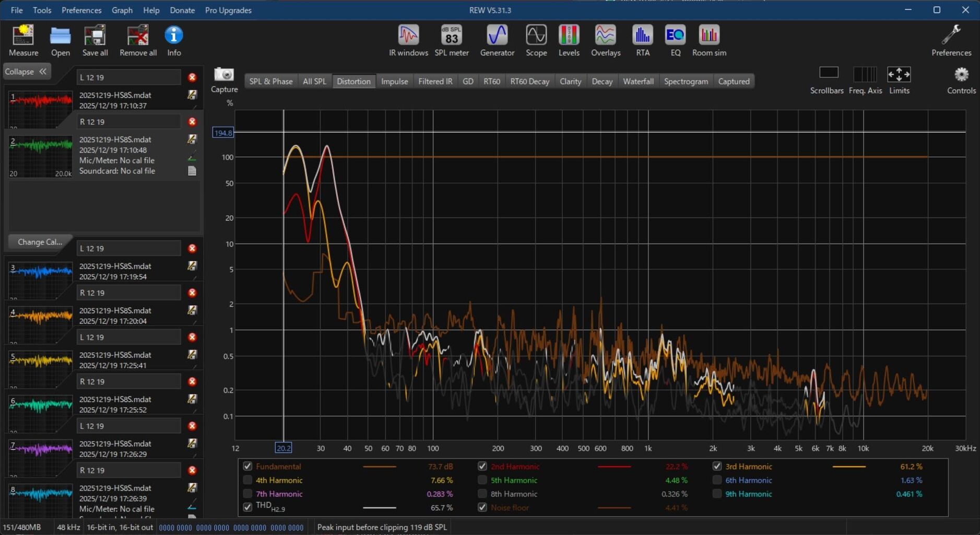Enable the 4th Harmonic checkbox
Viewport: 980px width, 535px height.
pyautogui.click(x=247, y=480)
